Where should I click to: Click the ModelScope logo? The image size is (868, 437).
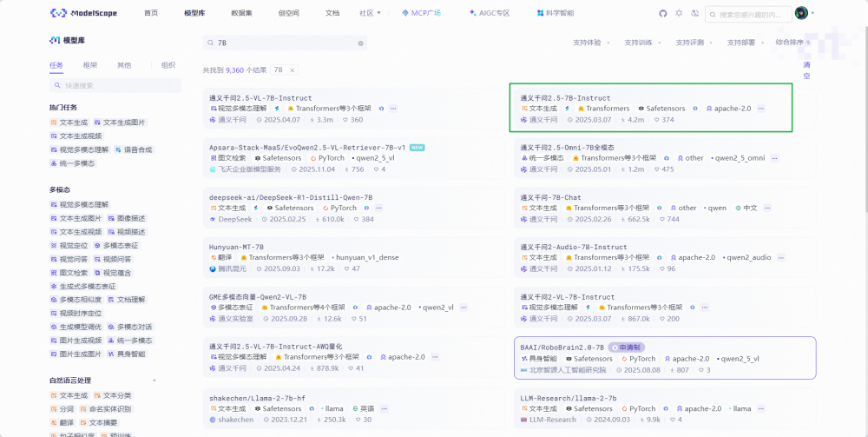click(83, 13)
